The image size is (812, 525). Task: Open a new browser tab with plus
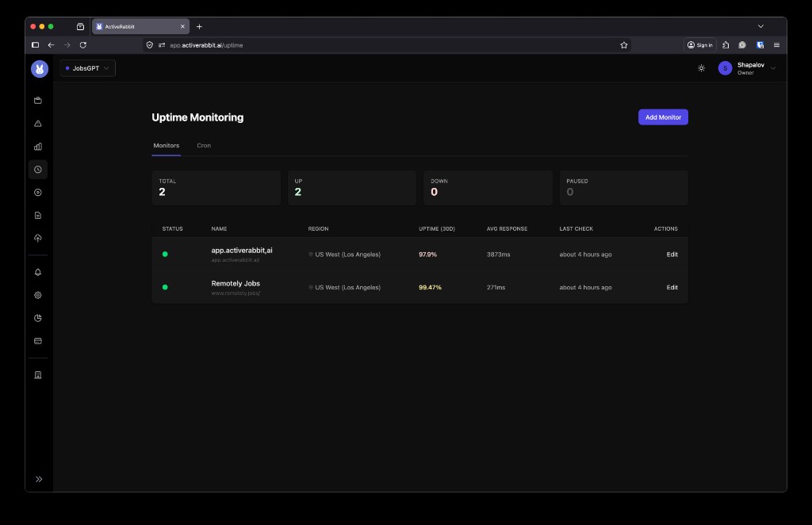(199, 26)
